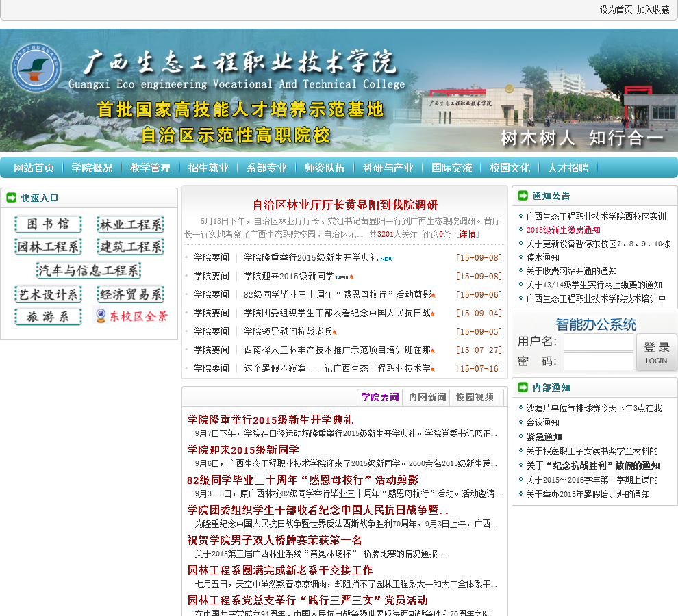Open article 园林工程系党总支举行“践行三严三实”党员活动
Screen dimensions: 678x616
coord(307,601)
